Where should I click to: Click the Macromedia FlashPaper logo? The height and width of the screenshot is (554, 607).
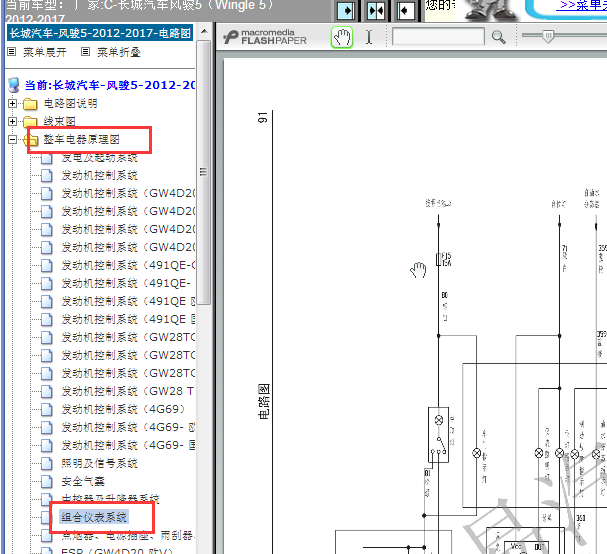265,37
